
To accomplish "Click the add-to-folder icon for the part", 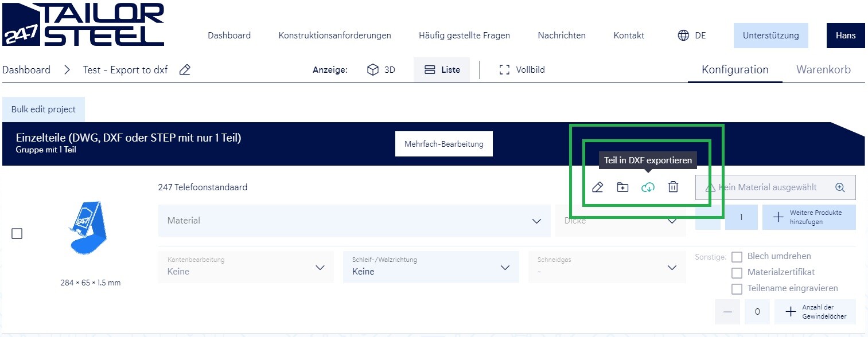I will click(x=622, y=187).
